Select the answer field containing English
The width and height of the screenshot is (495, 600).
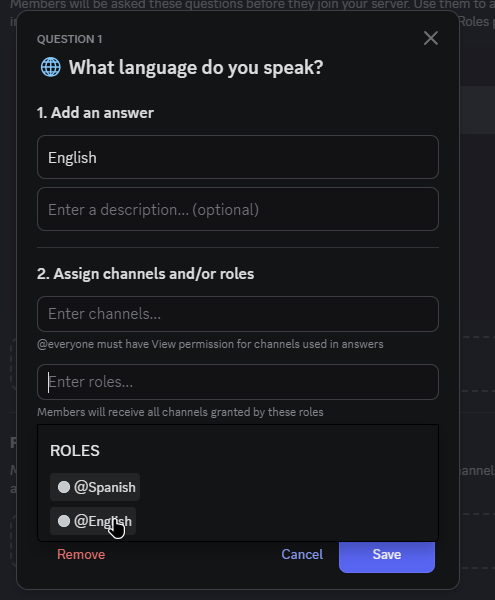[238, 157]
